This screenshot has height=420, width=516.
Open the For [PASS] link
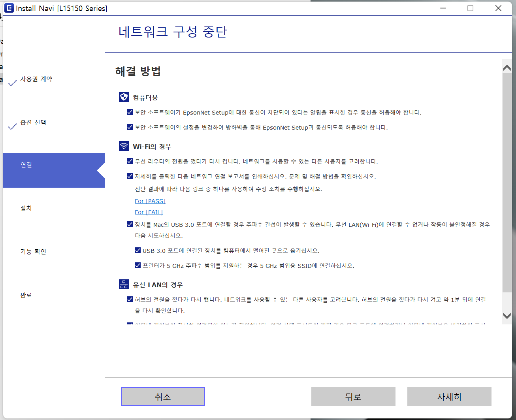pos(150,201)
